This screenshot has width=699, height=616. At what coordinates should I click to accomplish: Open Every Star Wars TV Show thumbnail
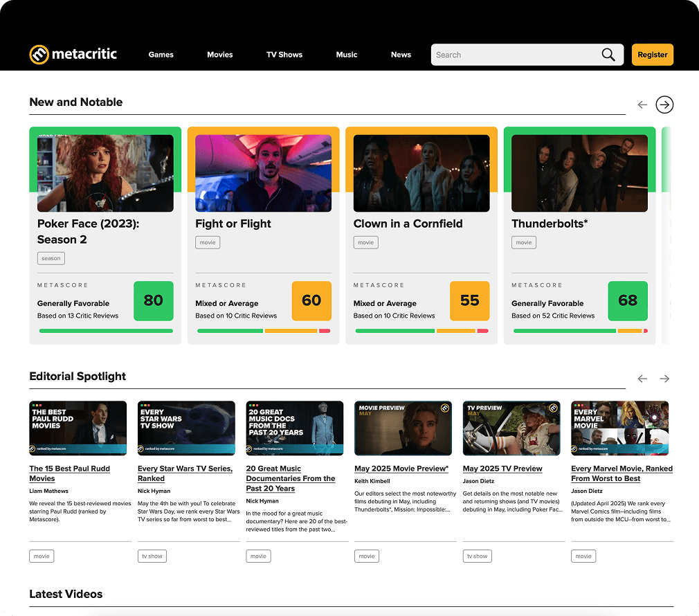pos(186,428)
